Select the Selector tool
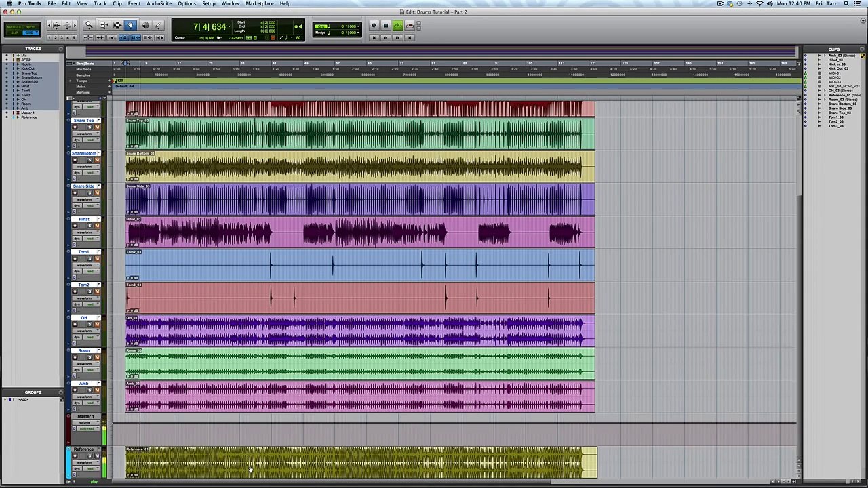This screenshot has height=488, width=868. tap(117, 25)
